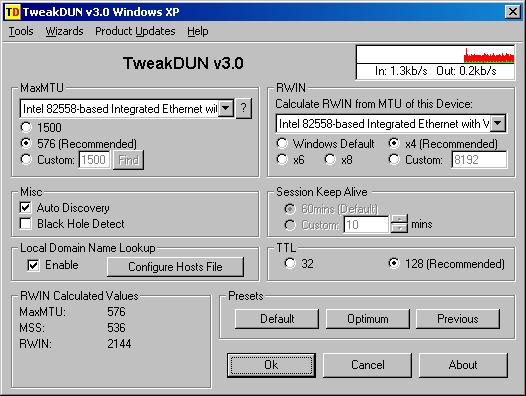Open the Help menu

(x=198, y=31)
